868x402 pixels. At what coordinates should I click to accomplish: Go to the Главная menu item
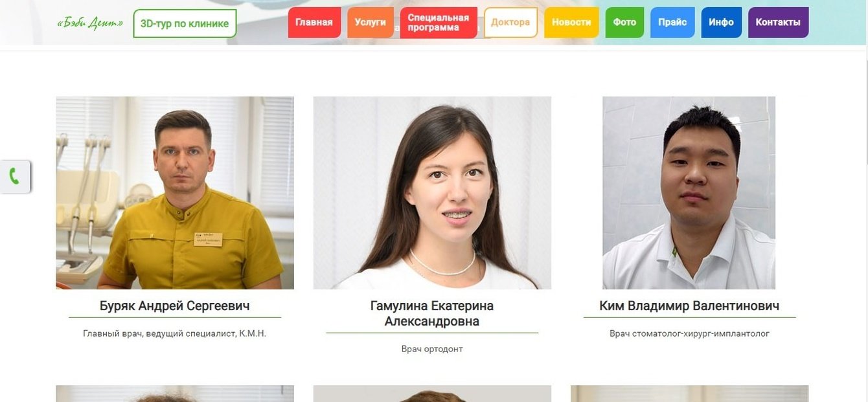(314, 23)
